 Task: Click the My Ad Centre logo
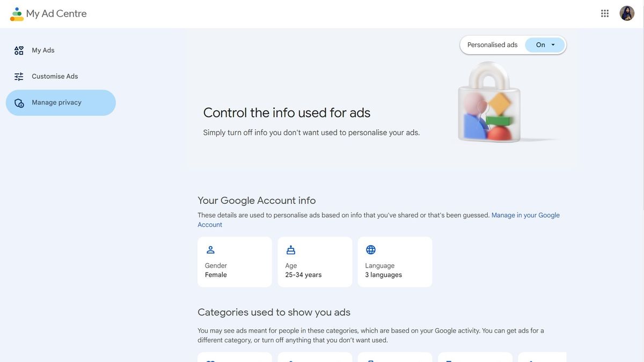pos(17,12)
